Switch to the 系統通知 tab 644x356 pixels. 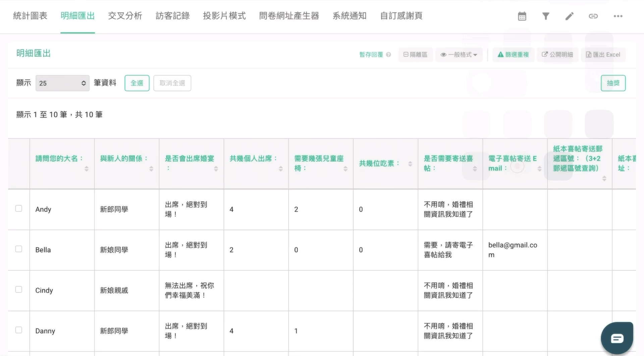350,16
